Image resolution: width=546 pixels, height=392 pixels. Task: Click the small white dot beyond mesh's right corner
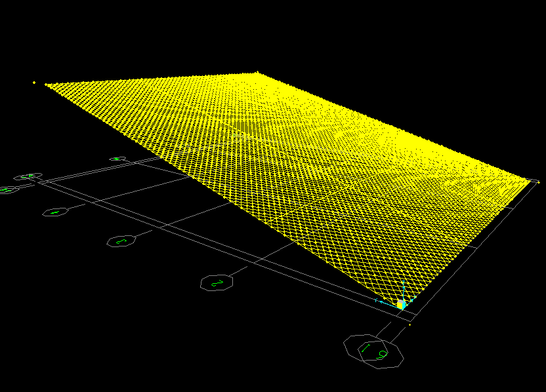pyautogui.click(x=538, y=182)
